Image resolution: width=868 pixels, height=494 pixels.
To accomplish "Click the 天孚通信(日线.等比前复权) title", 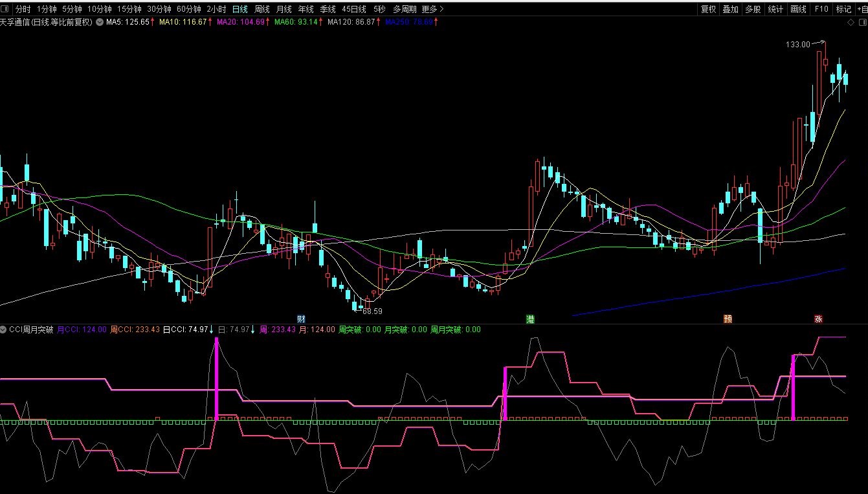I will [47, 22].
